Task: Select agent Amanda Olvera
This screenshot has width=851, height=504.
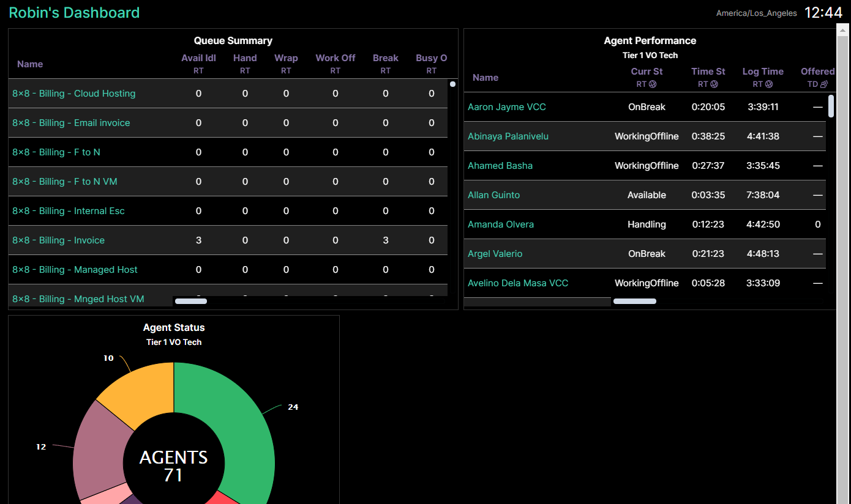Action: coord(501,224)
